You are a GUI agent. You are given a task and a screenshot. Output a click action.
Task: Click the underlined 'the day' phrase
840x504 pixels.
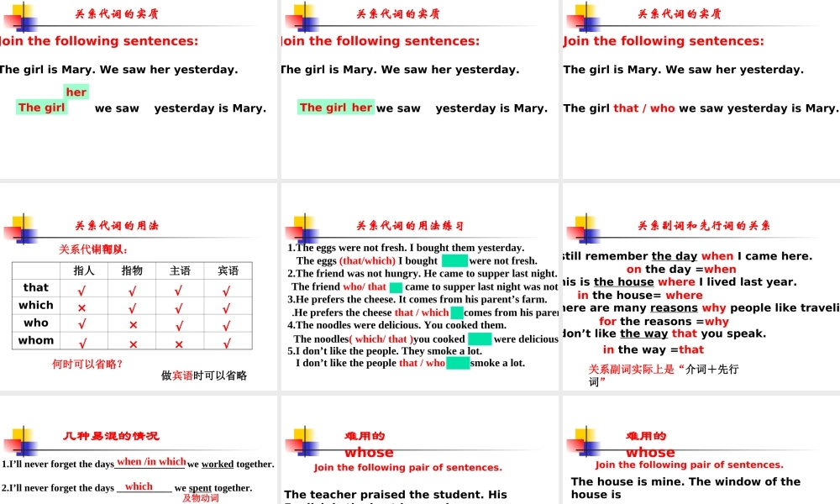pyautogui.click(x=675, y=256)
